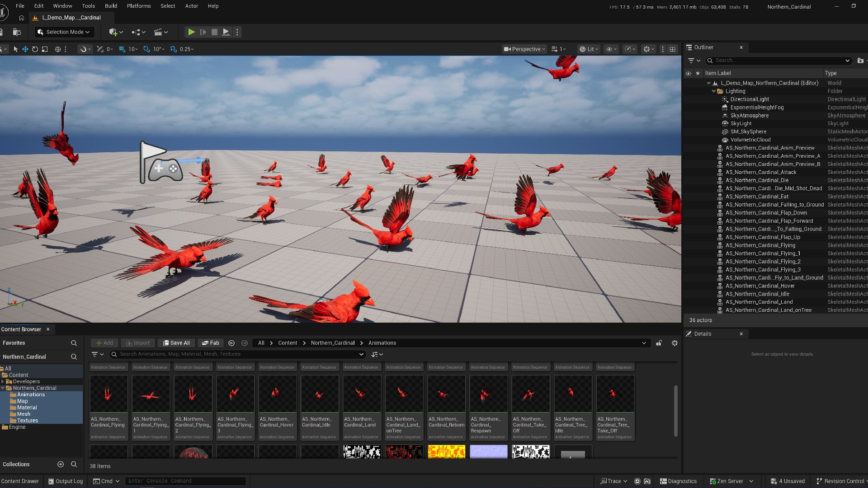
Task: Toggle scale snapping icon
Action: click(174, 49)
